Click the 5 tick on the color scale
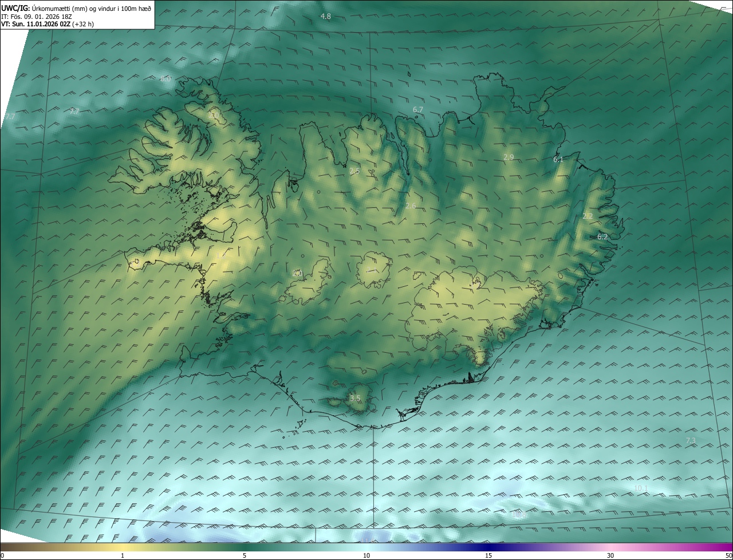This screenshot has width=733, height=560. [x=245, y=555]
